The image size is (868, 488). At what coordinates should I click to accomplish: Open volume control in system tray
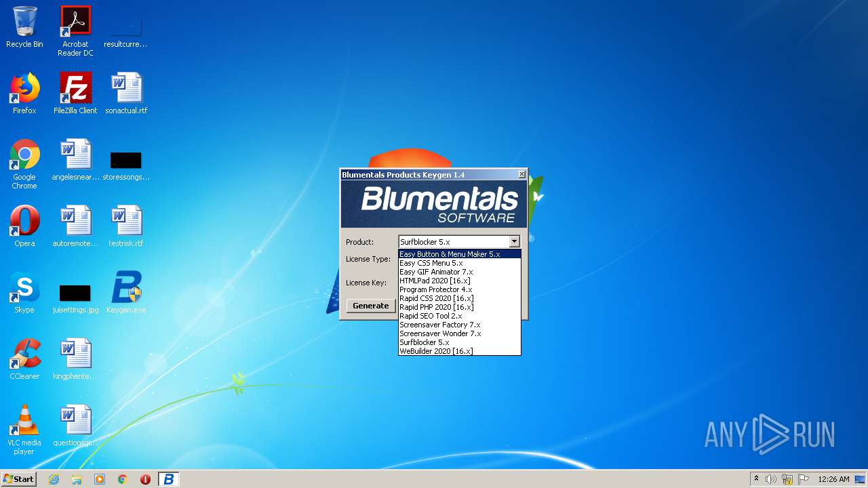pyautogui.click(x=771, y=479)
